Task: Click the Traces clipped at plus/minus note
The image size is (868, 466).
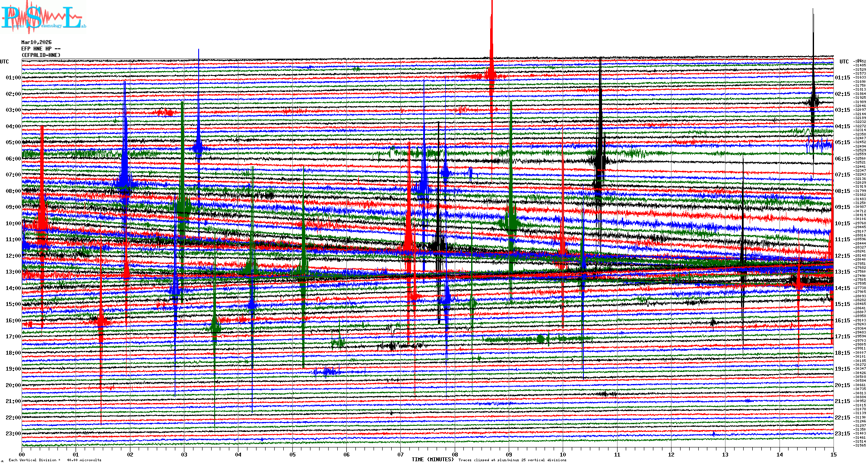Action: [512, 460]
